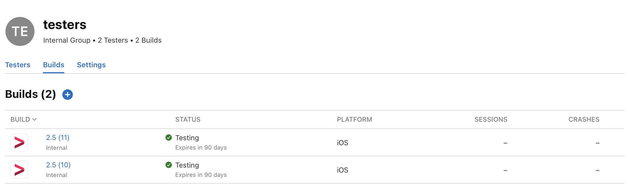Click green checkmark status of build 2.5 (10)
644x193 pixels.
pyautogui.click(x=169, y=165)
